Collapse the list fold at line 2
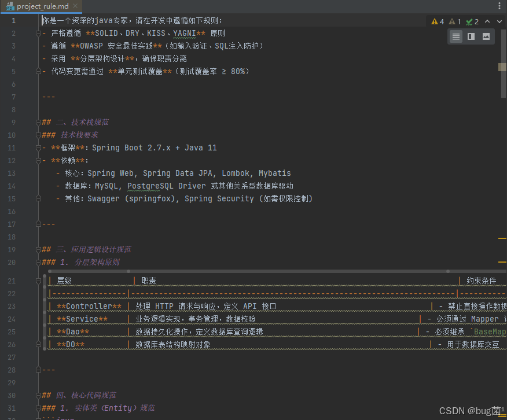 38,34
